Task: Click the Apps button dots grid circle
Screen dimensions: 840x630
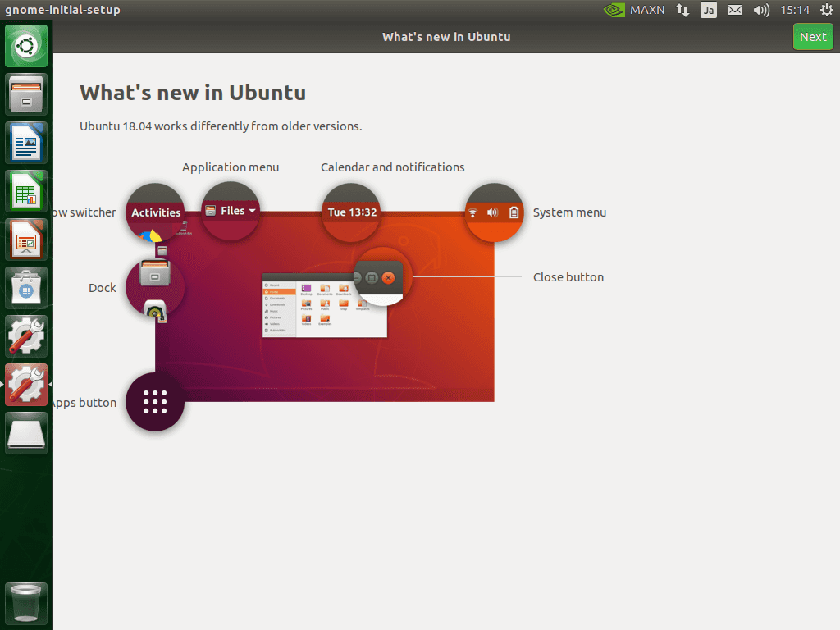Action: (x=155, y=402)
